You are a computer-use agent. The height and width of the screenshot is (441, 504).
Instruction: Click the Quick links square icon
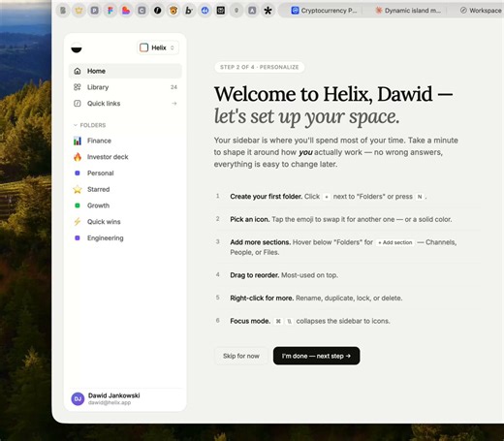click(x=78, y=104)
